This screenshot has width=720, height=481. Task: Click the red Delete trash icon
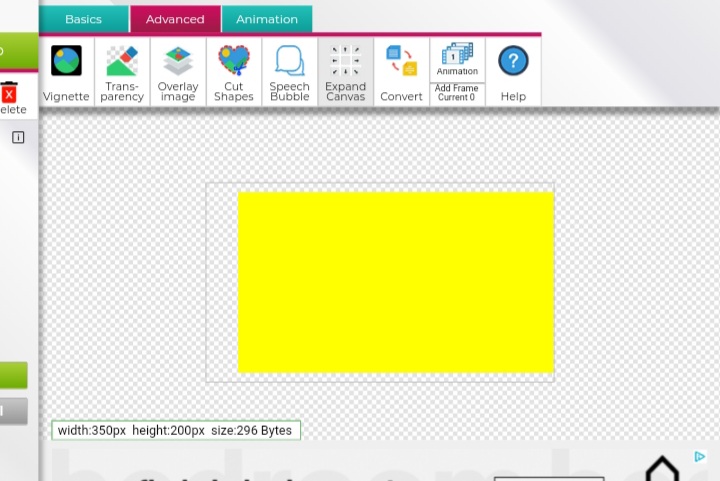coord(10,96)
